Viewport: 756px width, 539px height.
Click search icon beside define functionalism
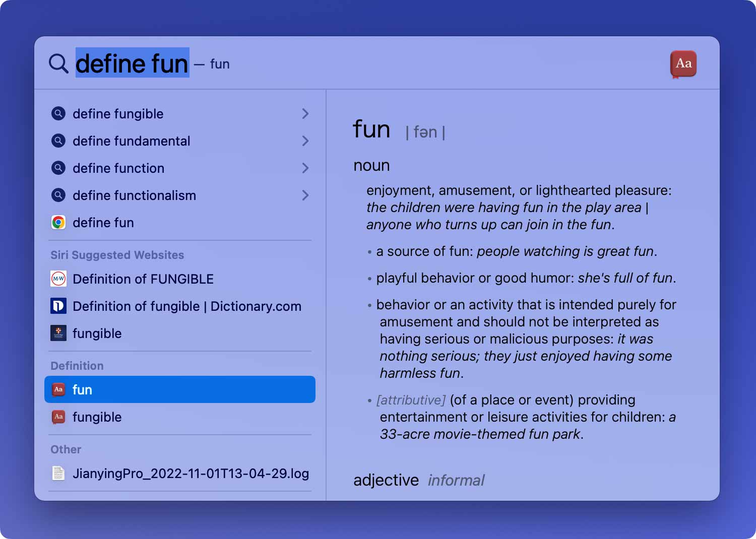click(58, 195)
